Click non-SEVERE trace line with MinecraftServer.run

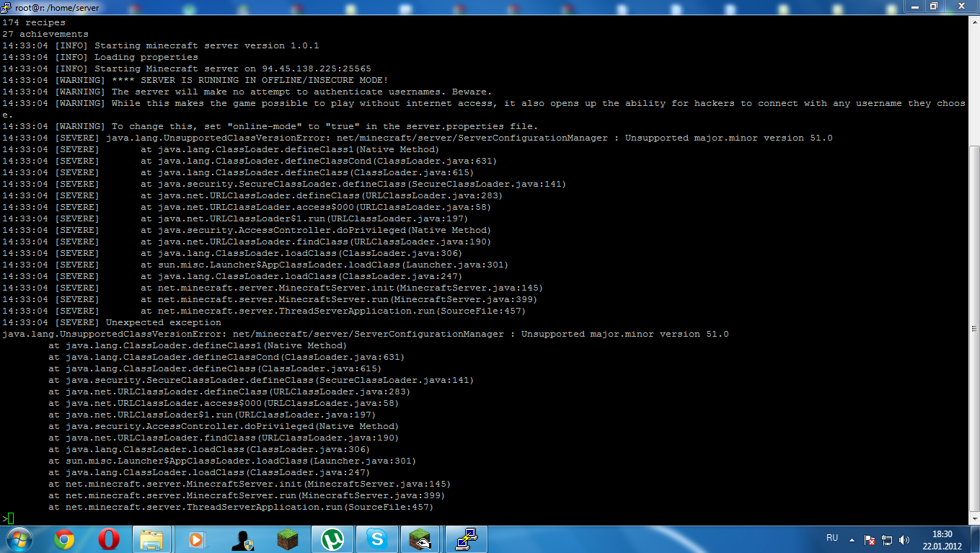(247, 495)
